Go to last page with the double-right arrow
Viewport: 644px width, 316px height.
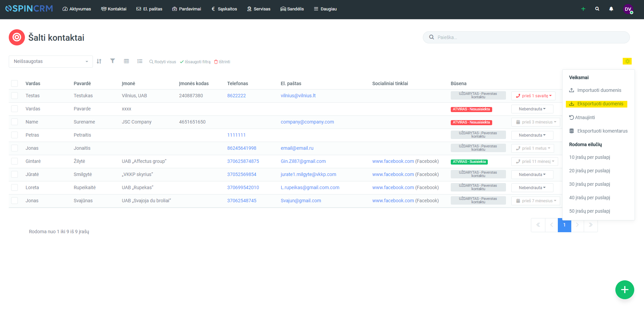[591, 225]
